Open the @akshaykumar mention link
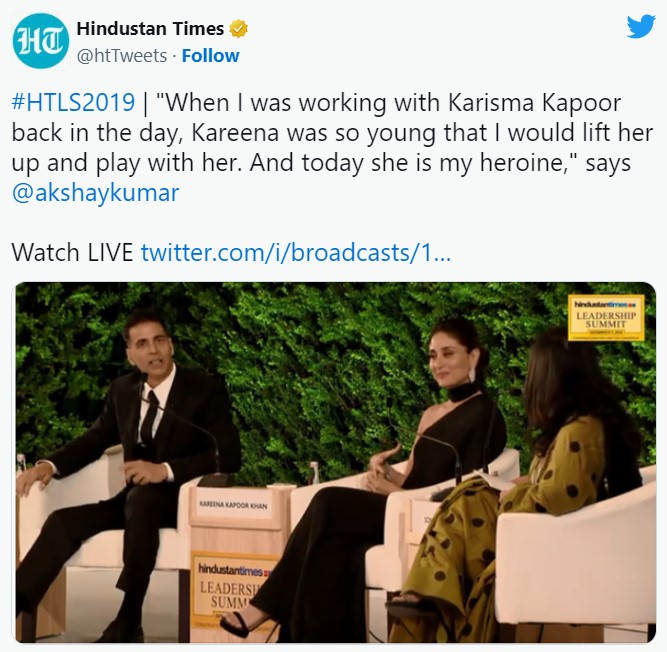Viewport: 667px width, 652px height. 95,193
